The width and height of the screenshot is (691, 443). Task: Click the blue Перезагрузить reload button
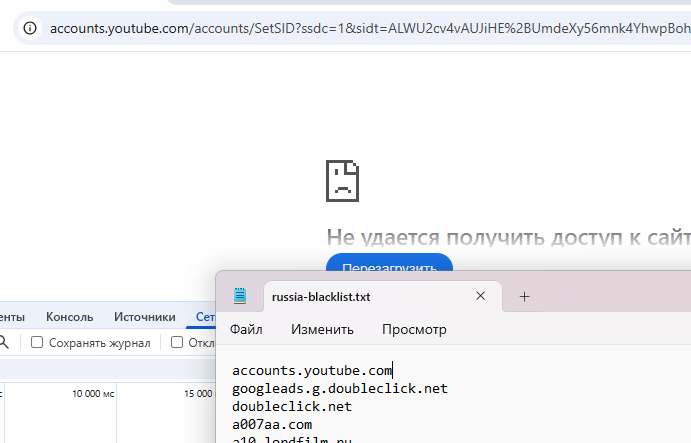click(389, 263)
